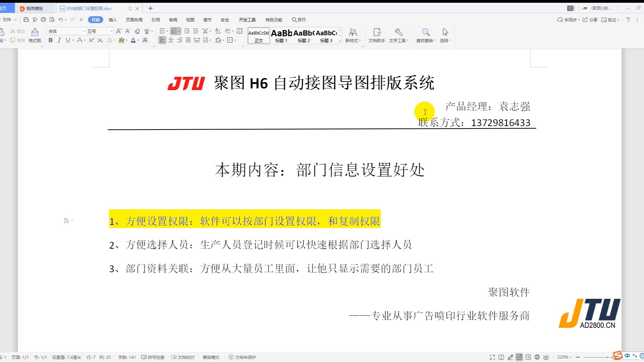Screen dimensions: 644x362
Task: Clear formatting with eraser icon
Action: click(137, 31)
